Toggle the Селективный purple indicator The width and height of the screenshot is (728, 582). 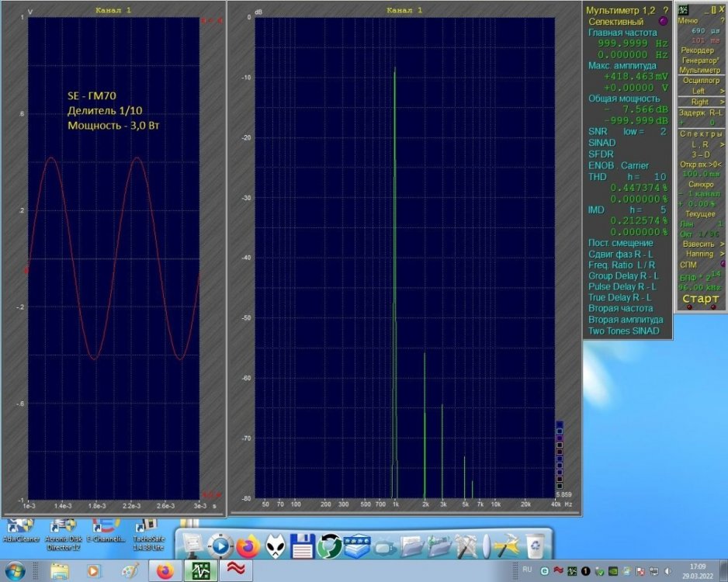pos(663,22)
